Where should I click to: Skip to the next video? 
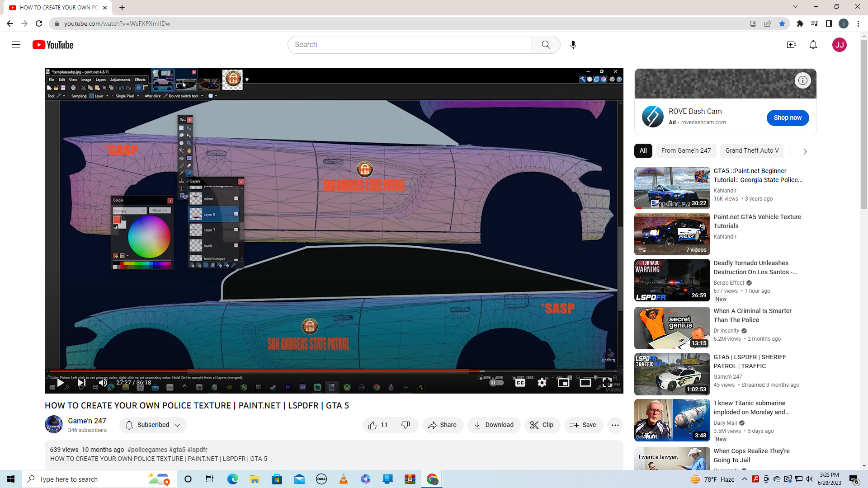[82, 383]
